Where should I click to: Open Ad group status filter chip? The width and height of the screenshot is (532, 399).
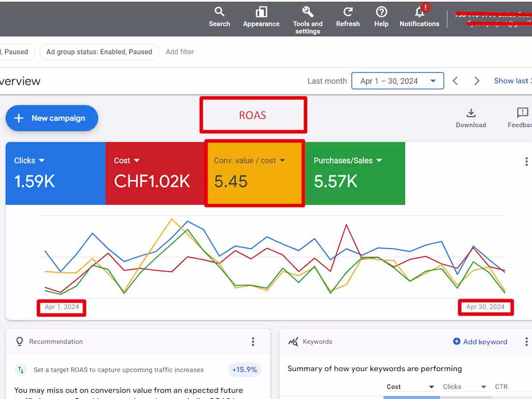(x=99, y=52)
